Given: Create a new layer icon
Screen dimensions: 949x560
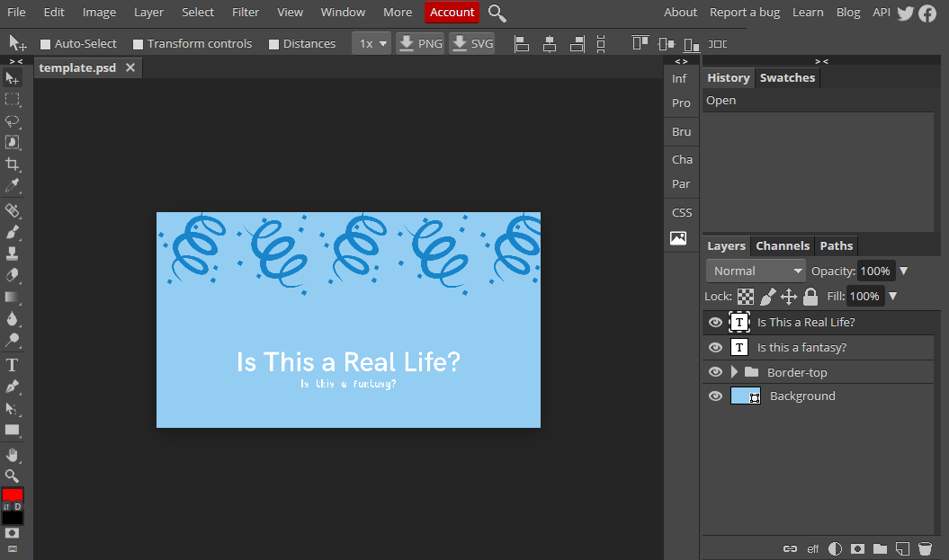Looking at the screenshot, I should (902, 548).
